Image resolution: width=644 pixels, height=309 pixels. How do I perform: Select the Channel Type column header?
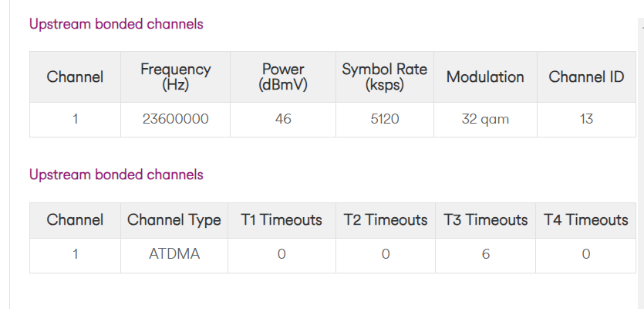click(174, 220)
